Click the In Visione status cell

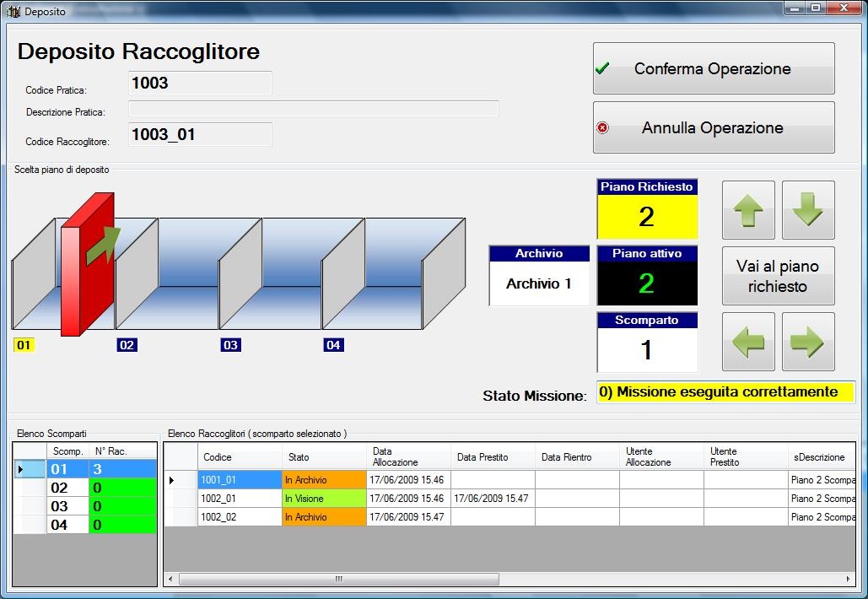point(324,499)
